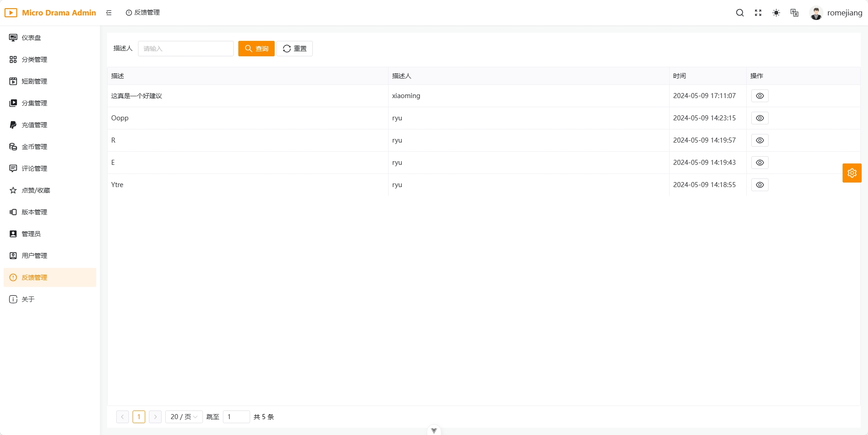Screen dimensions: 868x435
Task: Open the language translation switcher
Action: pyautogui.click(x=794, y=13)
